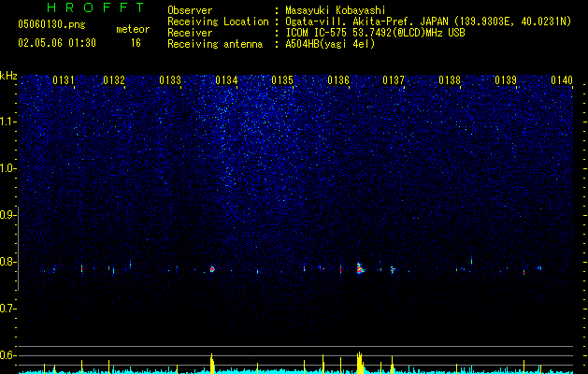Select the A504HB(yagi 4el) antenna text
The height and width of the screenshot is (374, 588).
[x=330, y=44]
